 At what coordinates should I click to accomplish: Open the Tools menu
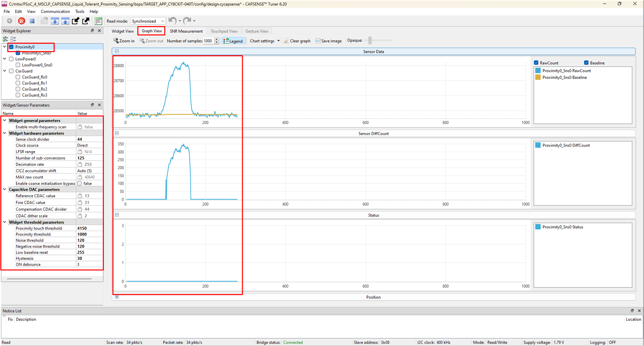pyautogui.click(x=80, y=11)
